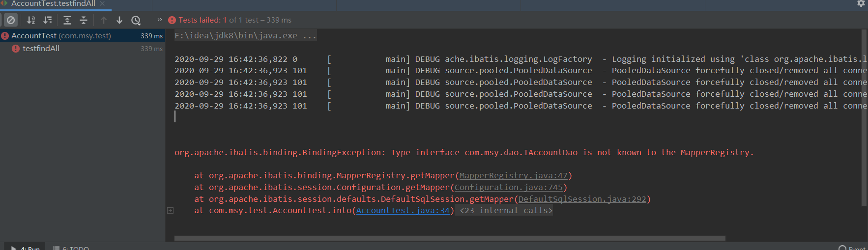
Task: Click the horizontal console scrollbar
Action: (450, 238)
